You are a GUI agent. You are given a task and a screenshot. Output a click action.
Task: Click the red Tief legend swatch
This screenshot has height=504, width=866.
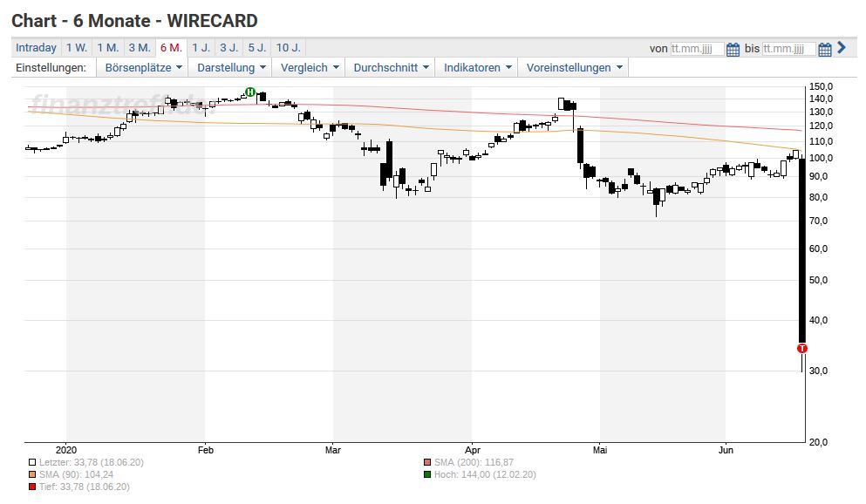[32, 487]
